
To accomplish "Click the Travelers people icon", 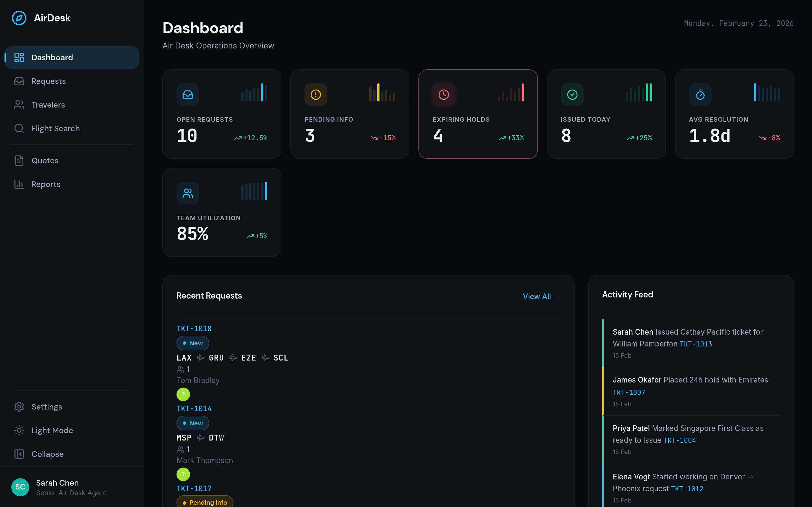I will point(19,104).
